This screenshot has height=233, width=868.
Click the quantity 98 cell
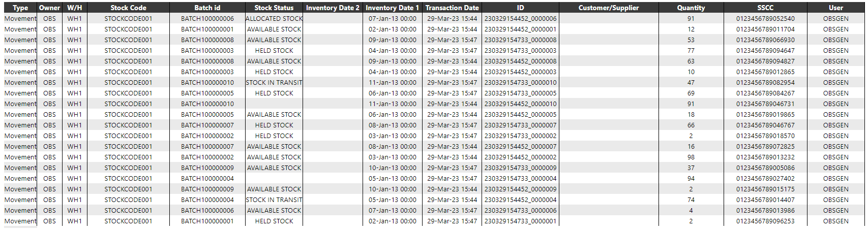coord(691,157)
